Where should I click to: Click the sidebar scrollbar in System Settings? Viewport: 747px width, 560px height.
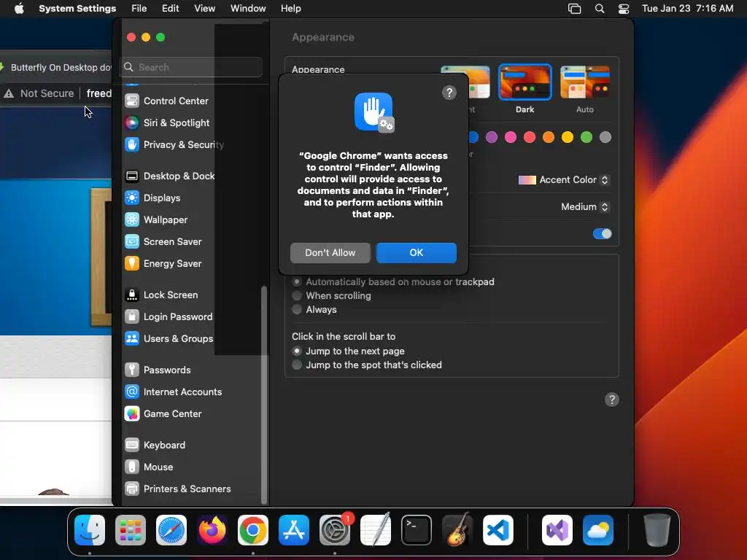[264, 394]
